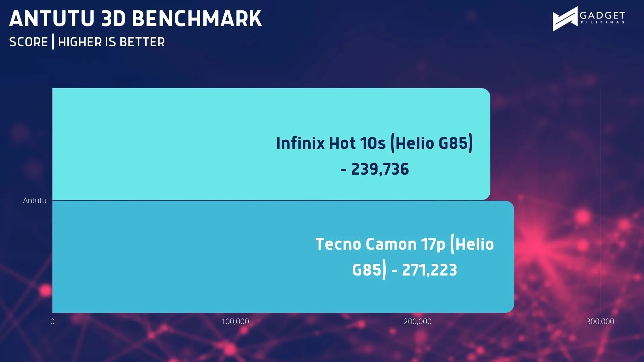This screenshot has width=644, height=362.
Task: Click the Infinix Hot 10s (Helio G85) label
Action: pyautogui.click(x=375, y=143)
